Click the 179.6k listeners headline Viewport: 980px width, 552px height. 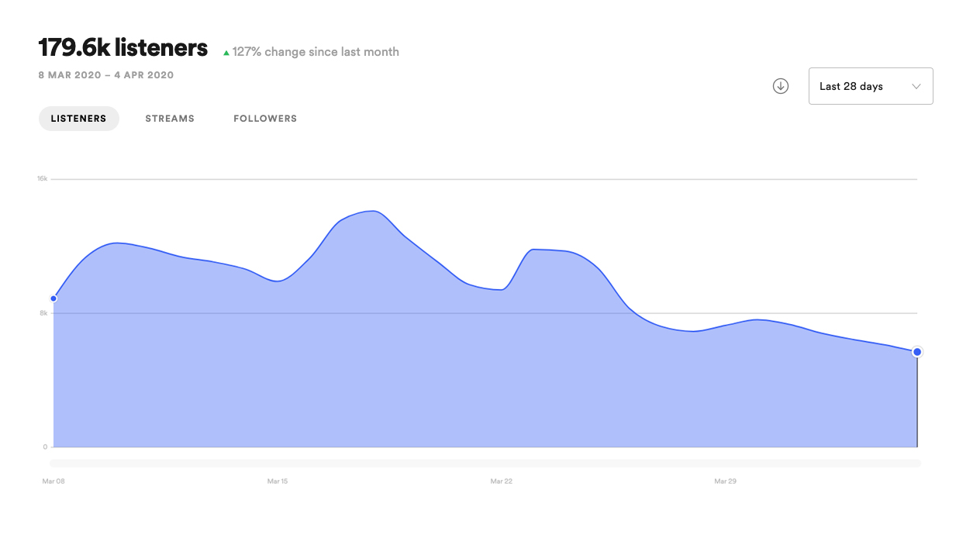click(123, 48)
